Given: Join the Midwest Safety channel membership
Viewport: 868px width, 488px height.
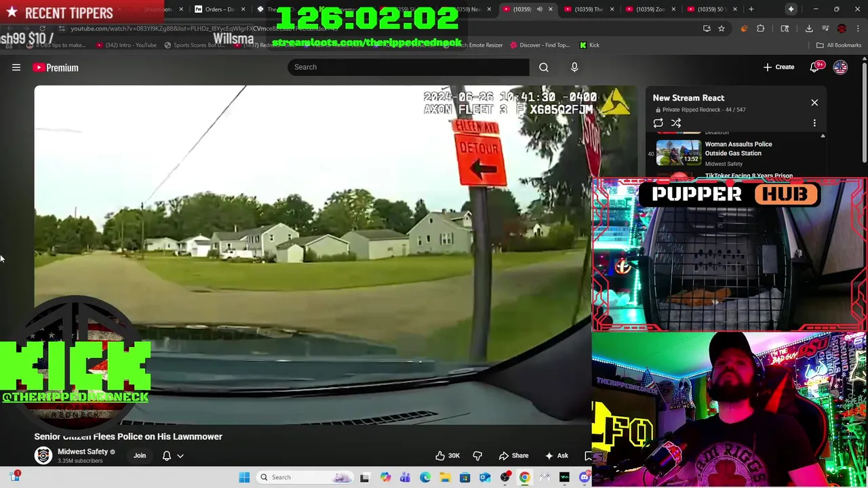Looking at the screenshot, I should [x=140, y=455].
